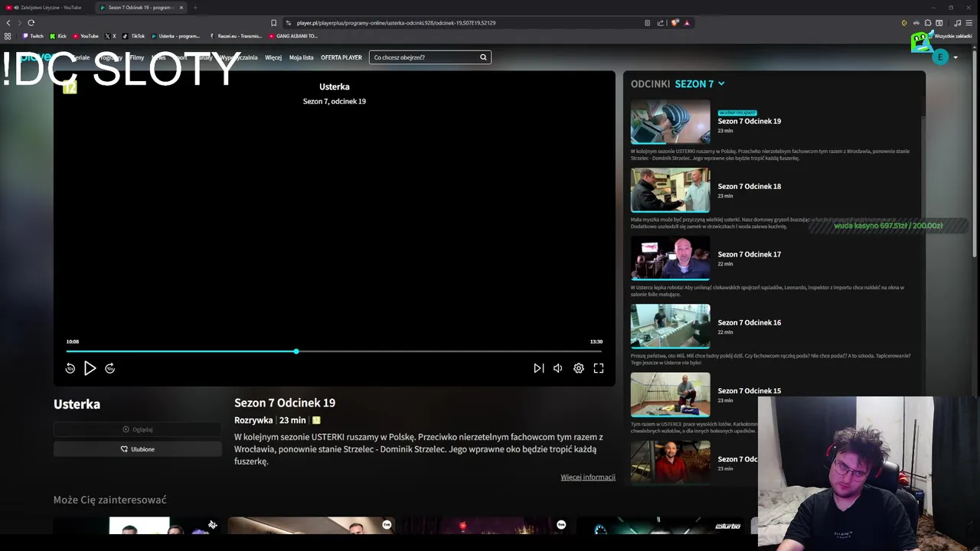Open Sezon 7 Odcinek 17 thumbnail
This screenshot has width=980, height=551.
pyautogui.click(x=670, y=258)
